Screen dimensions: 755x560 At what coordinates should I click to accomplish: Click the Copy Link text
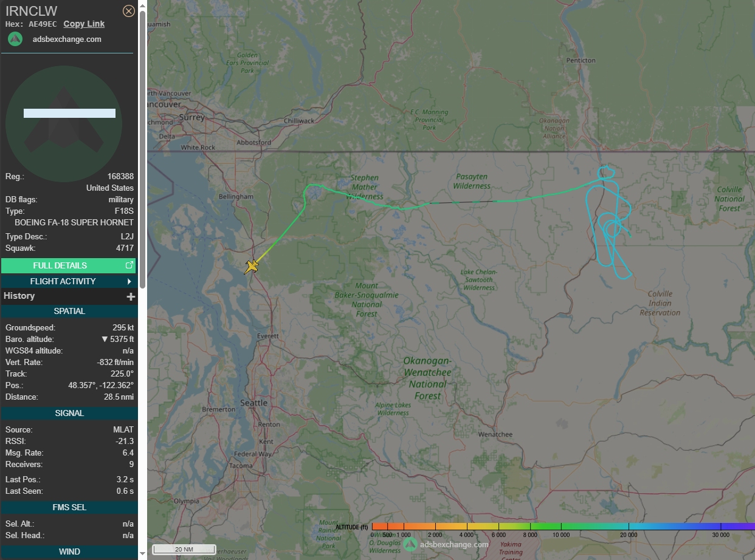click(84, 24)
